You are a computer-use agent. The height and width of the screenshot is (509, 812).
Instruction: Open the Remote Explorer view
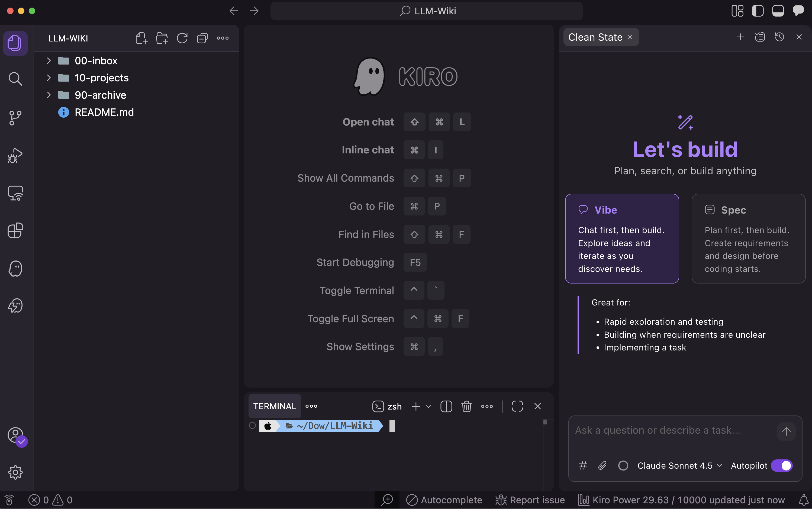(15, 193)
